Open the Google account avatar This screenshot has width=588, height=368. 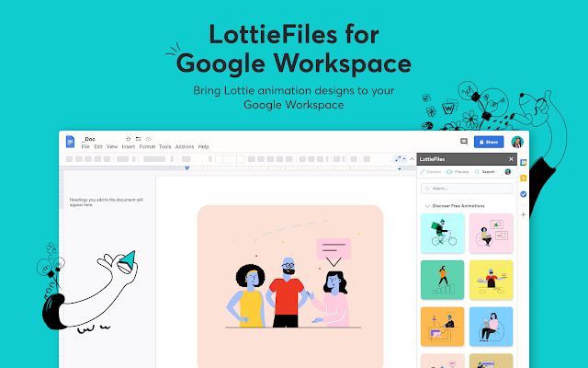coord(517,142)
